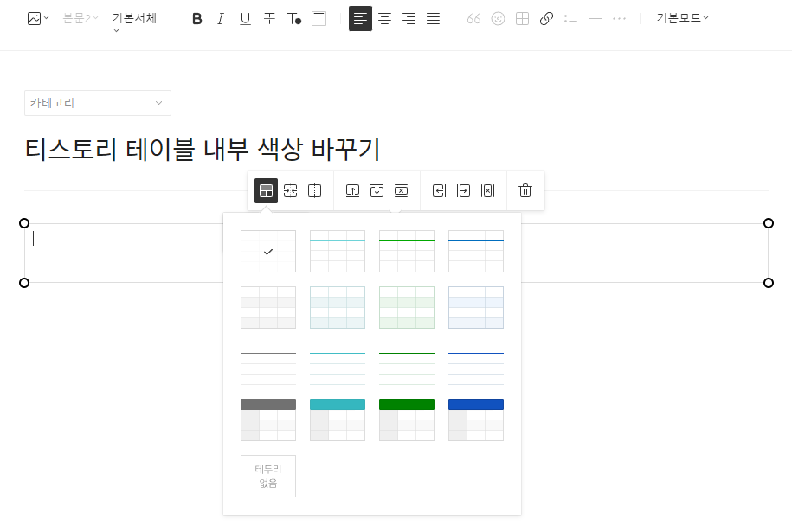Insert a hyperlink

pyautogui.click(x=546, y=19)
